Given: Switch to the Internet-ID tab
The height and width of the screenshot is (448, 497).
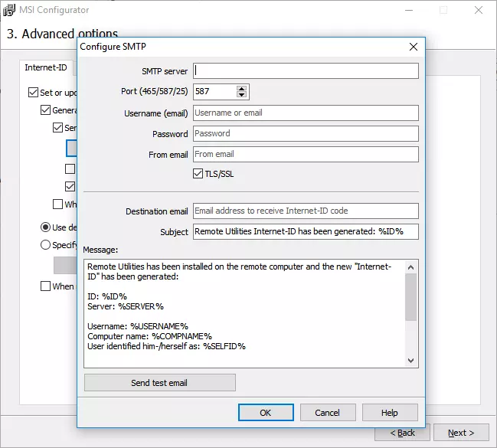Looking at the screenshot, I should pos(46,67).
